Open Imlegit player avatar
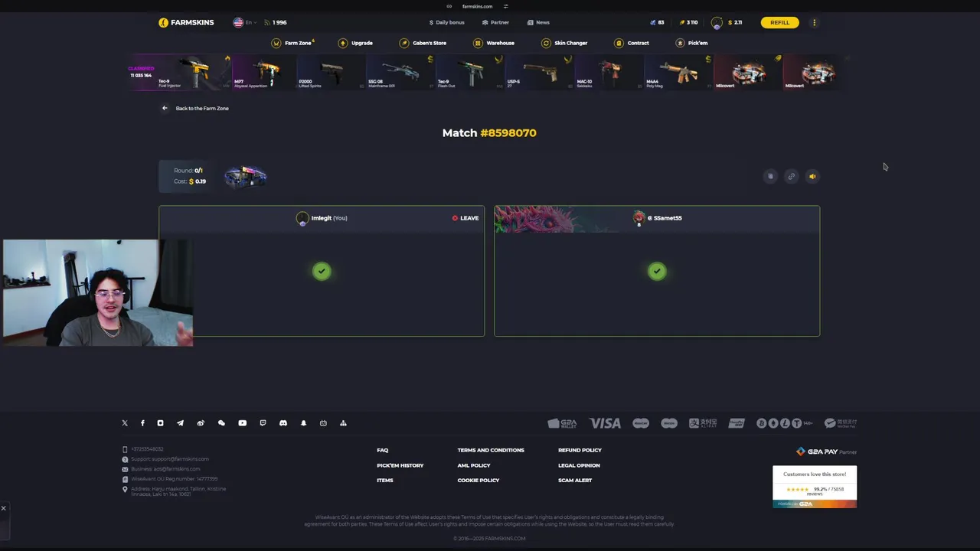 pos(302,219)
